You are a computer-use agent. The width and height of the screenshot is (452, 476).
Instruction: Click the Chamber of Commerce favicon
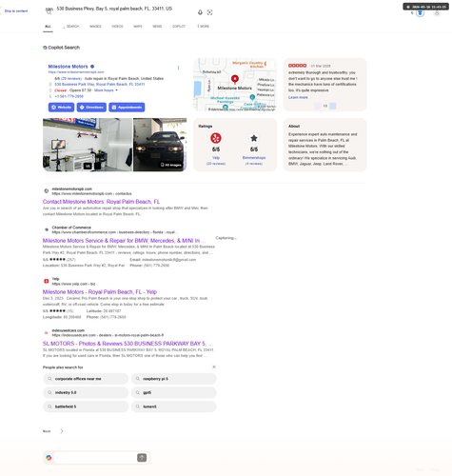[47, 229]
